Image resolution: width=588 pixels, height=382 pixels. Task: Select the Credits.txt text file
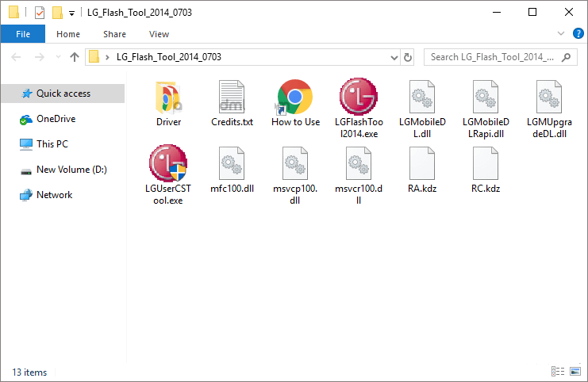[232, 97]
